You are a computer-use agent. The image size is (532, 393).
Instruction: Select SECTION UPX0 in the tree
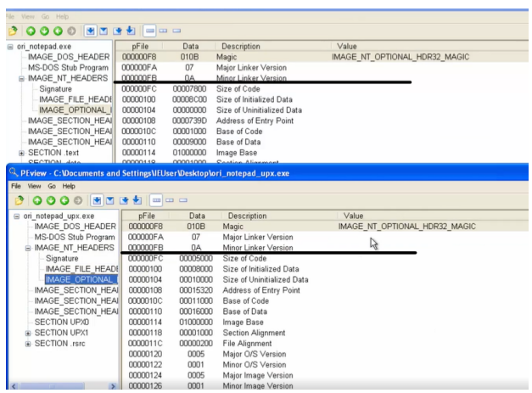click(x=62, y=322)
